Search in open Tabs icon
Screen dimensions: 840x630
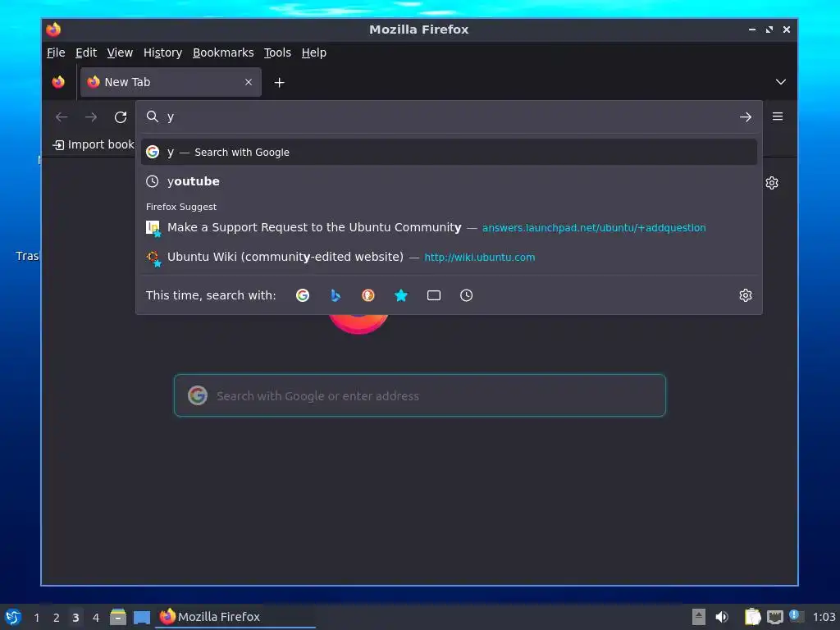tap(434, 295)
